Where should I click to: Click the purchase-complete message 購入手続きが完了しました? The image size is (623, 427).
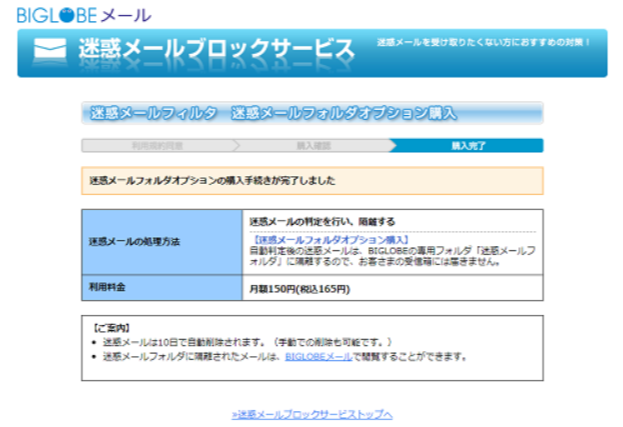tap(212, 181)
